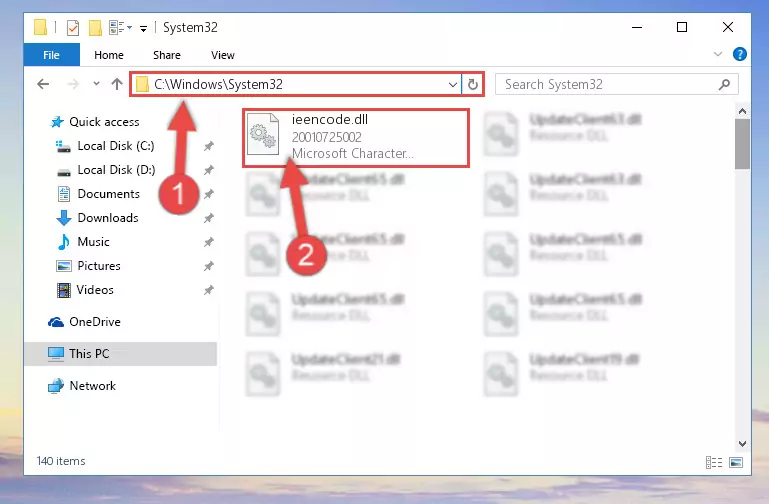Open Pictures in the sidebar

click(x=88, y=266)
